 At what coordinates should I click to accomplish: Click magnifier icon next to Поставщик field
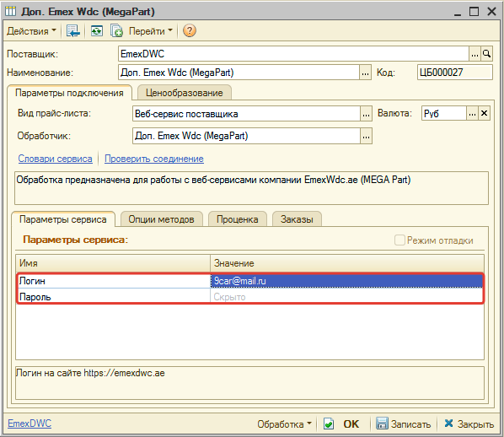486,54
